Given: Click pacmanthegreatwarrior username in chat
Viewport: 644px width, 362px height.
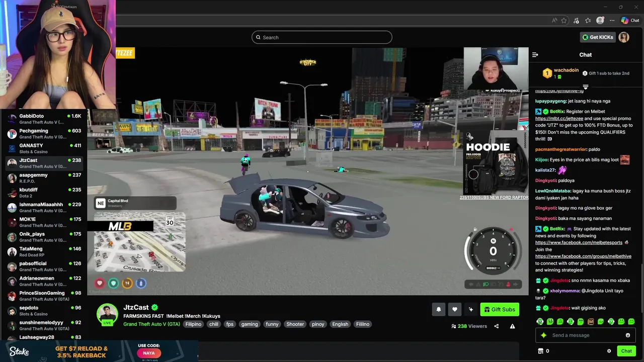Looking at the screenshot, I should [x=561, y=149].
